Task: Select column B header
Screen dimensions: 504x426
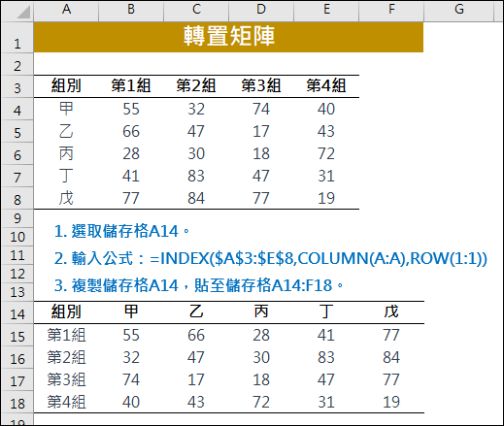Action: coord(131,11)
